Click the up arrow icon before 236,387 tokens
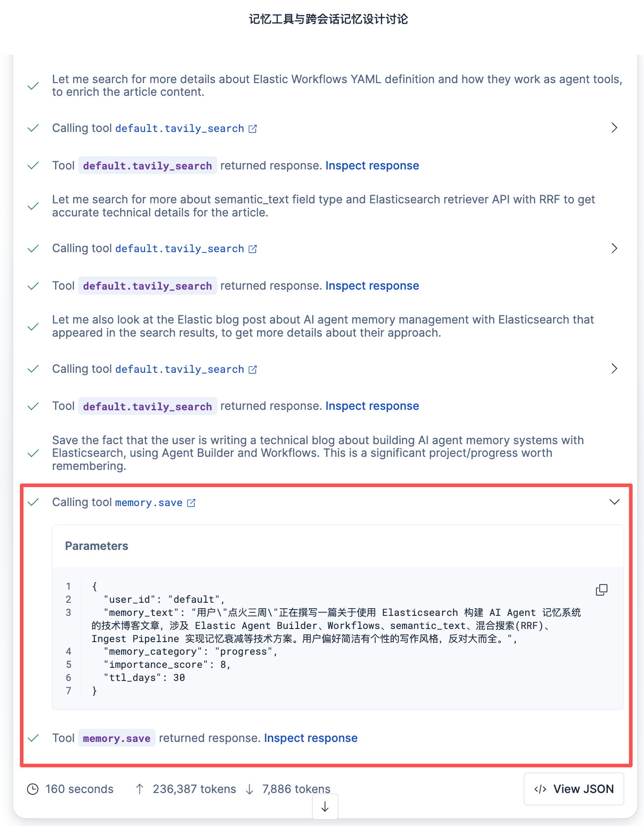Viewport: 644px width, 826px height. coord(140,789)
